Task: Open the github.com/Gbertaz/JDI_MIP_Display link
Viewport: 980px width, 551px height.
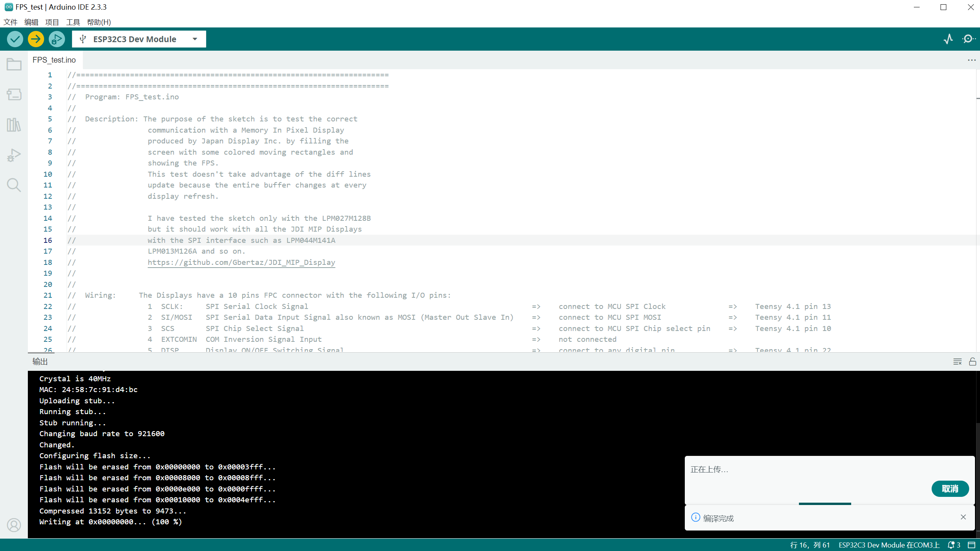Action: tap(241, 263)
